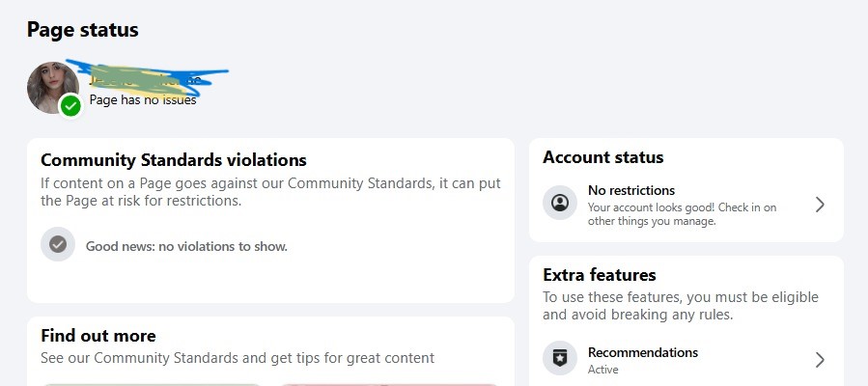Image resolution: width=868 pixels, height=386 pixels.
Task: Click the Find out more heading
Action: pyautogui.click(x=98, y=336)
